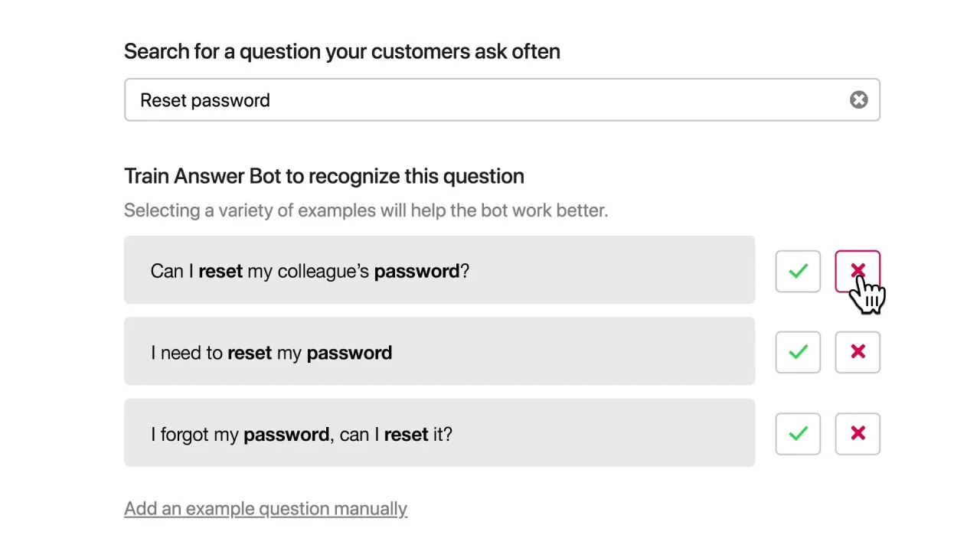Approve the colleague's password example with checkmark
This screenshot has width=980, height=551.
coord(798,272)
